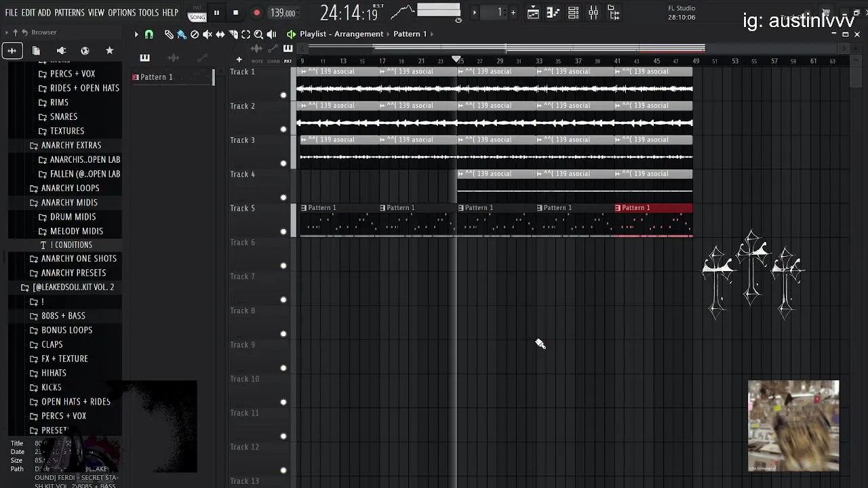Choose the Select marquee tool
Image resolution: width=868 pixels, height=488 pixels.
coord(246,34)
